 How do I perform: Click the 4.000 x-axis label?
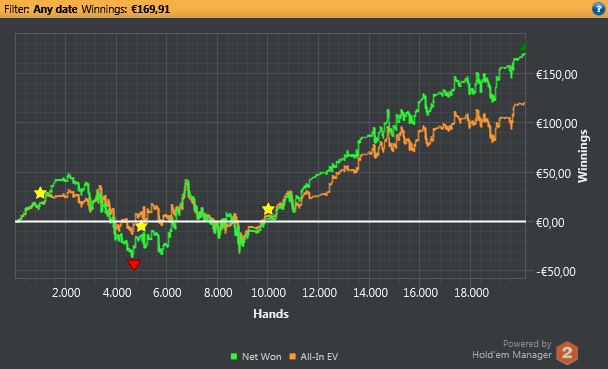coord(117,292)
